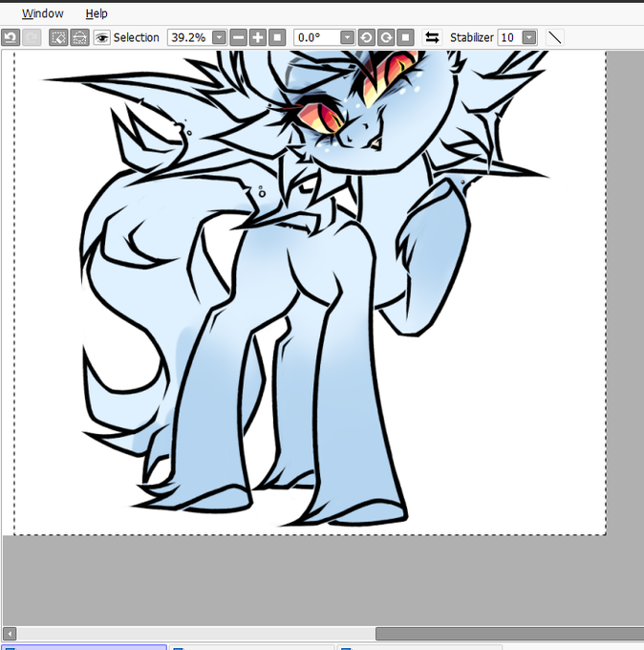
Task: Click the Deselect selection icon
Action: point(58,37)
